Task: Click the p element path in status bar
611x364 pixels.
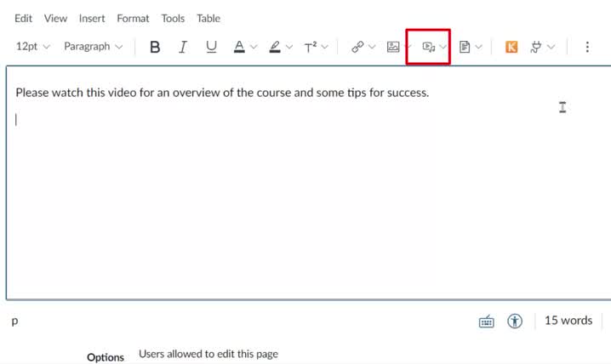Action: pos(14,321)
